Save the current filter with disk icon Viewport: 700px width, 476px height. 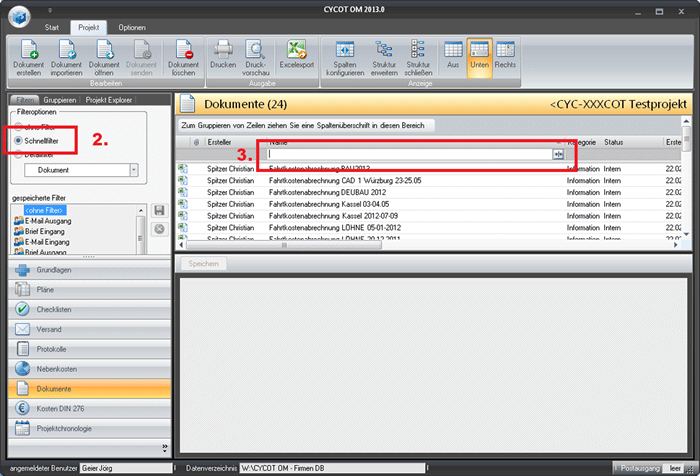(159, 210)
